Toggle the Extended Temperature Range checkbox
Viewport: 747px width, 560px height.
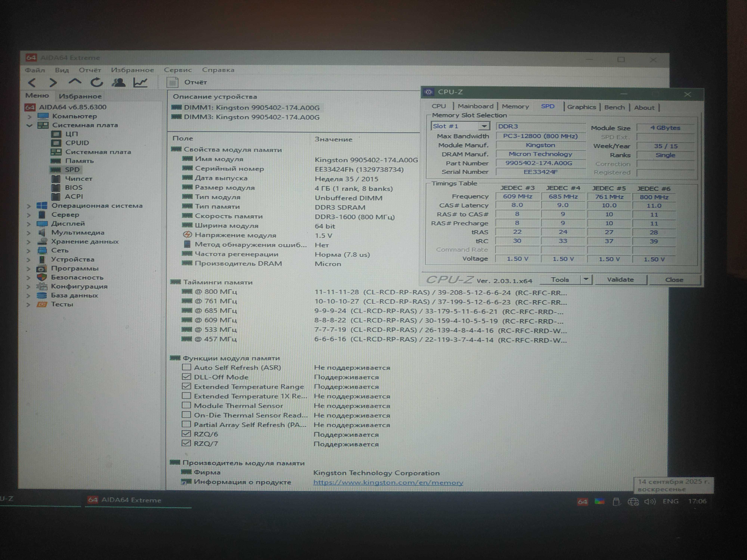pos(186,386)
